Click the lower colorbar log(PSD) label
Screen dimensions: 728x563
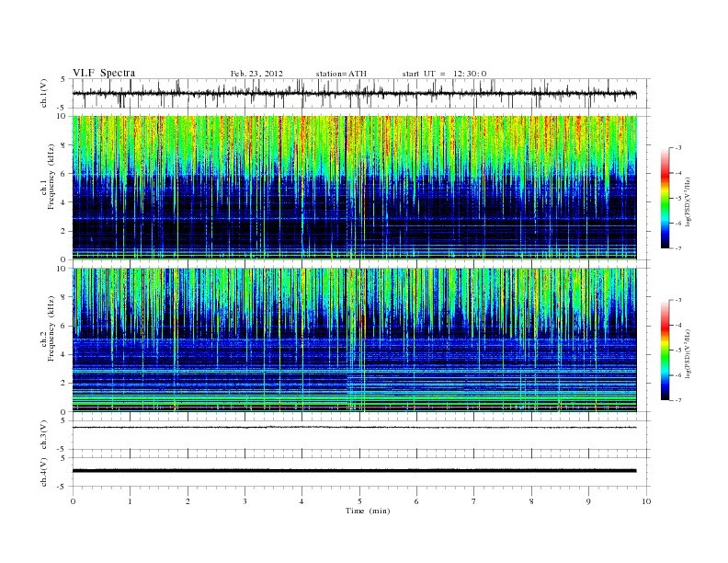pos(688,352)
